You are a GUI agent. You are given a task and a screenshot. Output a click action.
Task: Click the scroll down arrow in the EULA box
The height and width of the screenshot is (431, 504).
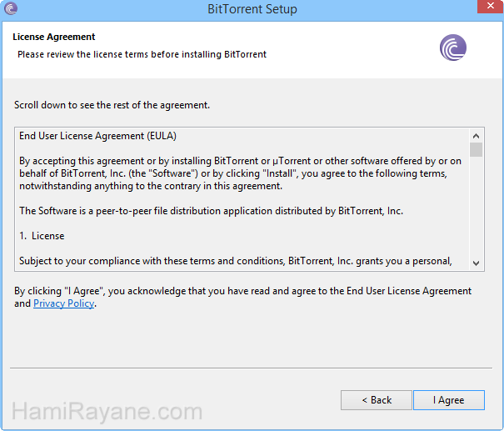click(x=476, y=263)
